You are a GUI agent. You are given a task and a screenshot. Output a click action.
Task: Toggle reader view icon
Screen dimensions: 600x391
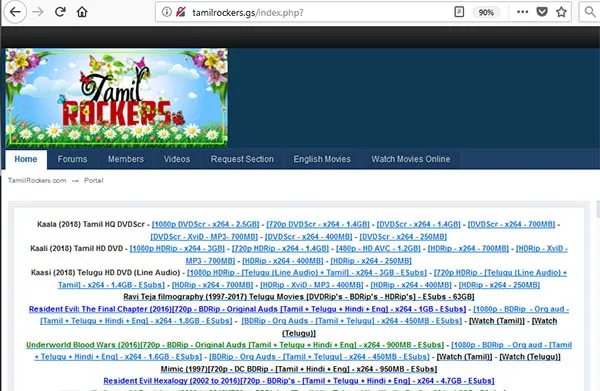pos(459,12)
